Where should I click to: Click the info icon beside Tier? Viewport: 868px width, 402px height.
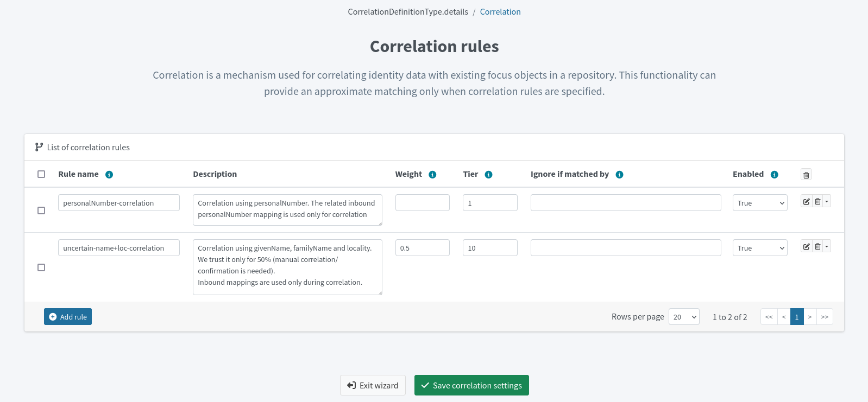pos(488,174)
